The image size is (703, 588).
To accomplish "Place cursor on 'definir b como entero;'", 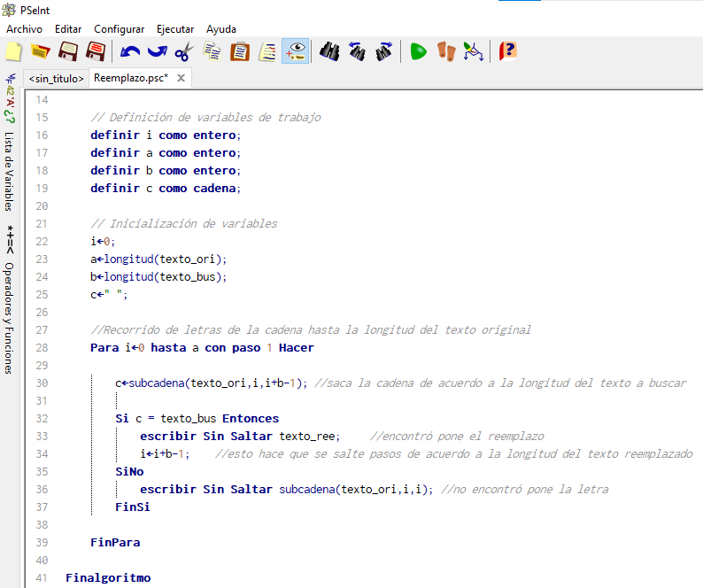I will tap(166, 170).
